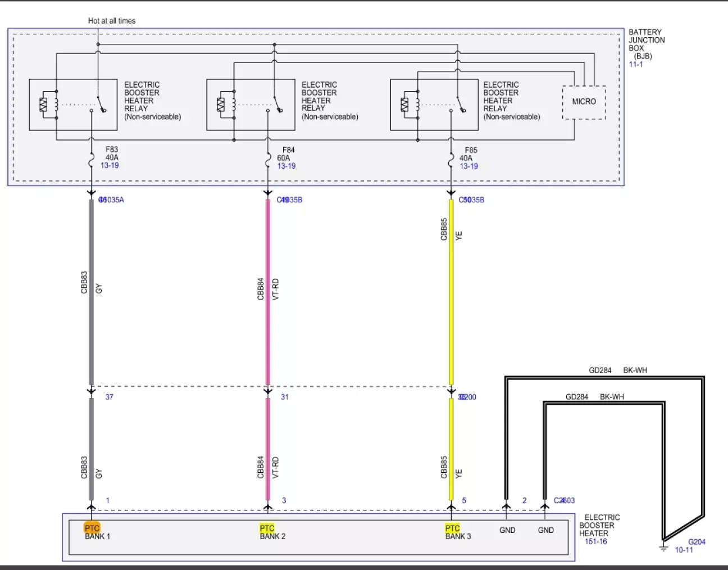
Task: Select the BANK 2 text
Action: [x=272, y=536]
